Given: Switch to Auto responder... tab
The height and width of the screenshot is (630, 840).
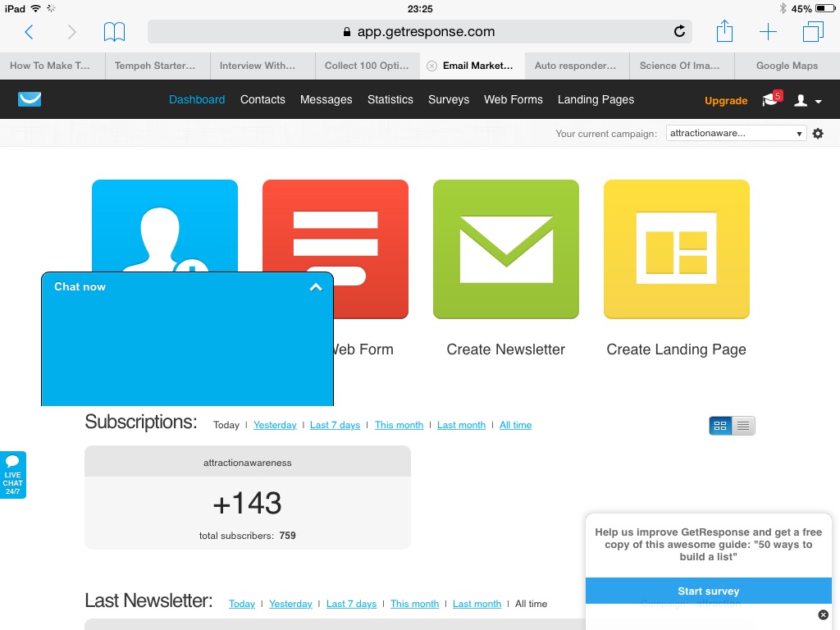Looking at the screenshot, I should 577,66.
